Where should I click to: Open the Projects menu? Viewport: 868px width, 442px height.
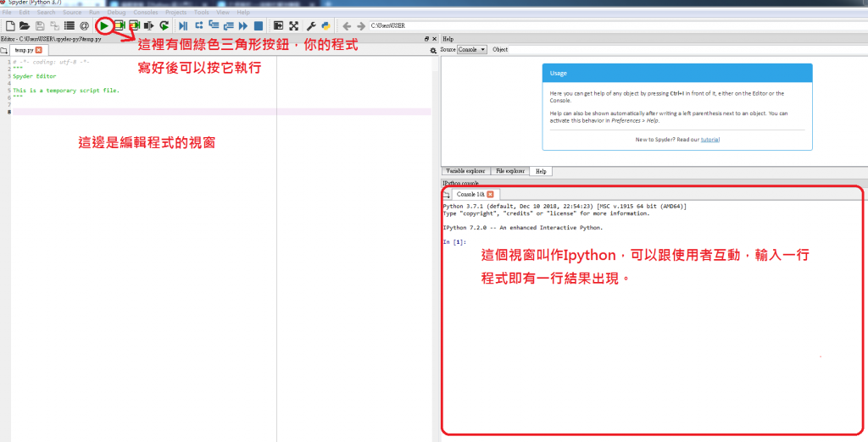point(176,12)
